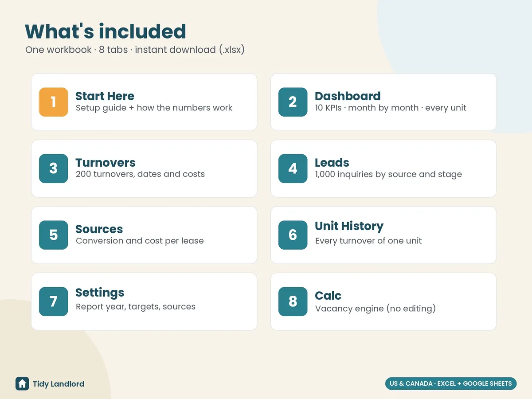The image size is (532, 399).
Task: Click the "Start Here" card title
Action: pyautogui.click(x=105, y=96)
